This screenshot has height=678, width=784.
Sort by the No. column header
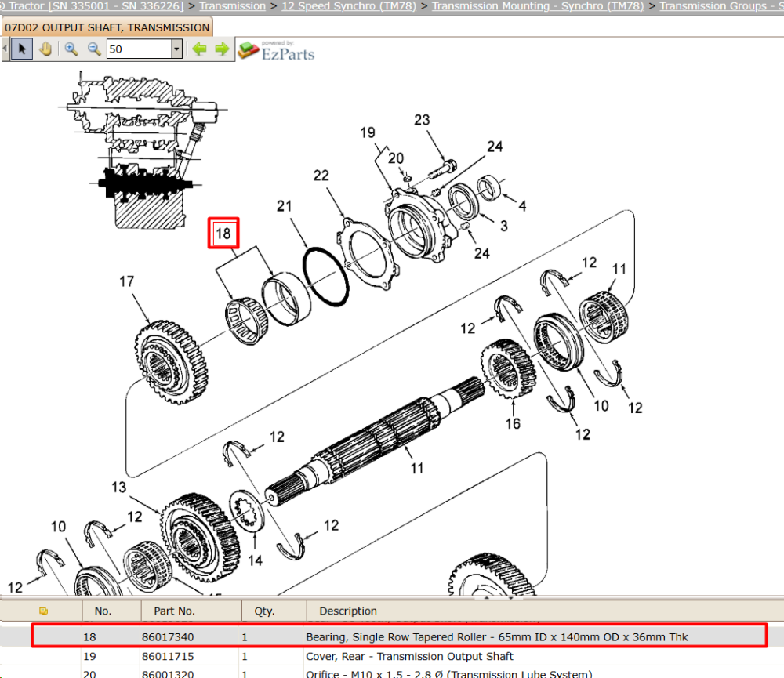pos(103,611)
